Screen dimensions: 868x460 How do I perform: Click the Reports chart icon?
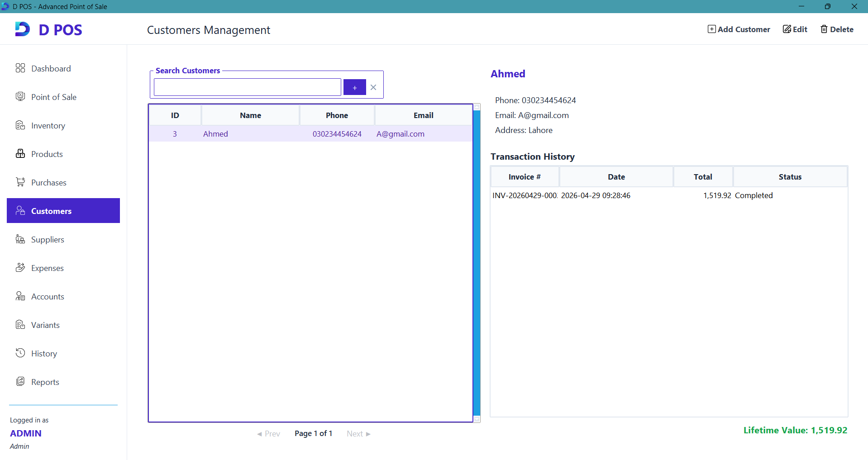pyautogui.click(x=20, y=381)
